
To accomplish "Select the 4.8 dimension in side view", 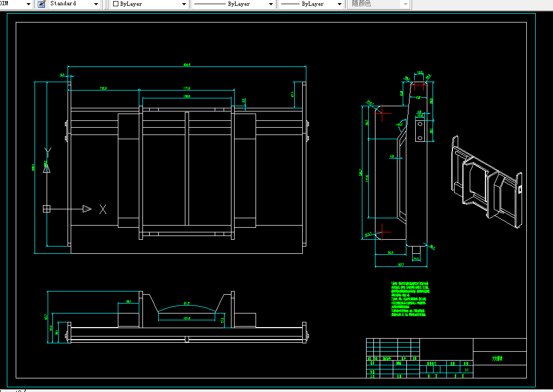I will [392, 156].
